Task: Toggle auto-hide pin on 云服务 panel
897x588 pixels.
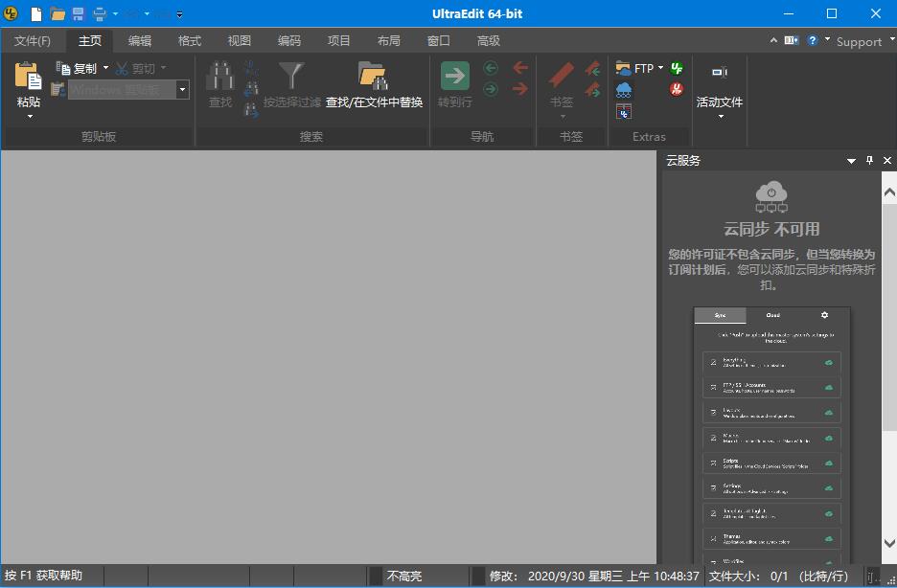Action: [x=869, y=161]
